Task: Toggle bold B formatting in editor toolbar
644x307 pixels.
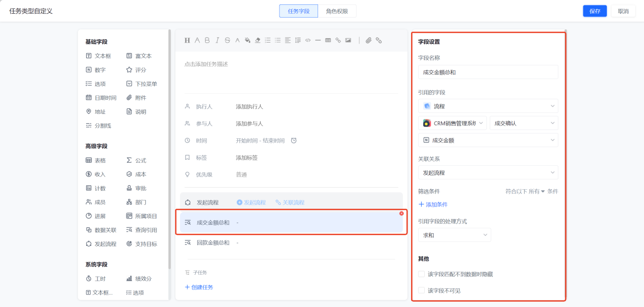Action: [x=207, y=41]
